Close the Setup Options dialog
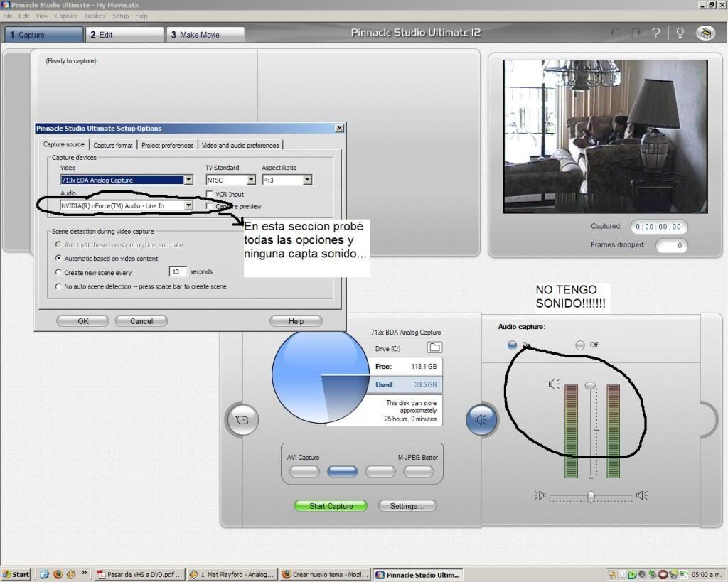Image resolution: width=728 pixels, height=582 pixels. tap(339, 128)
